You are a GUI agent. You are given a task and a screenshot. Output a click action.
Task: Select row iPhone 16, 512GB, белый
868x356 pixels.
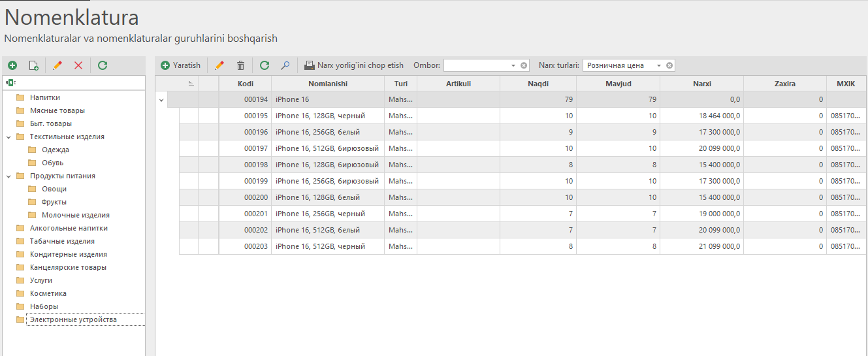pyautogui.click(x=523, y=230)
